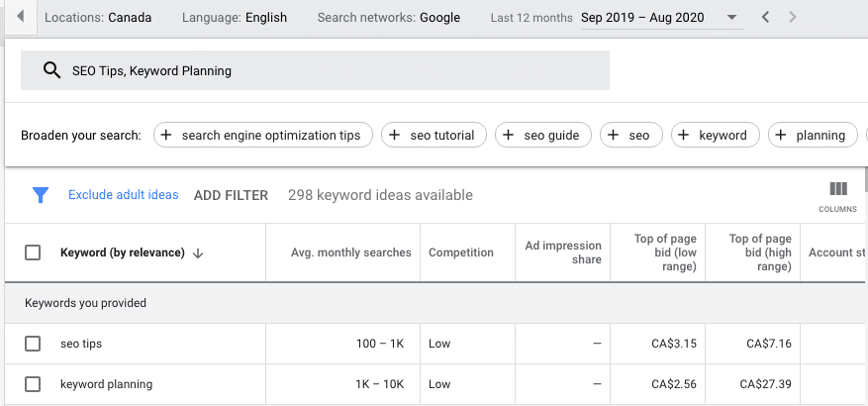The height and width of the screenshot is (406, 868).
Task: Go to the previous date period
Action: click(x=766, y=17)
